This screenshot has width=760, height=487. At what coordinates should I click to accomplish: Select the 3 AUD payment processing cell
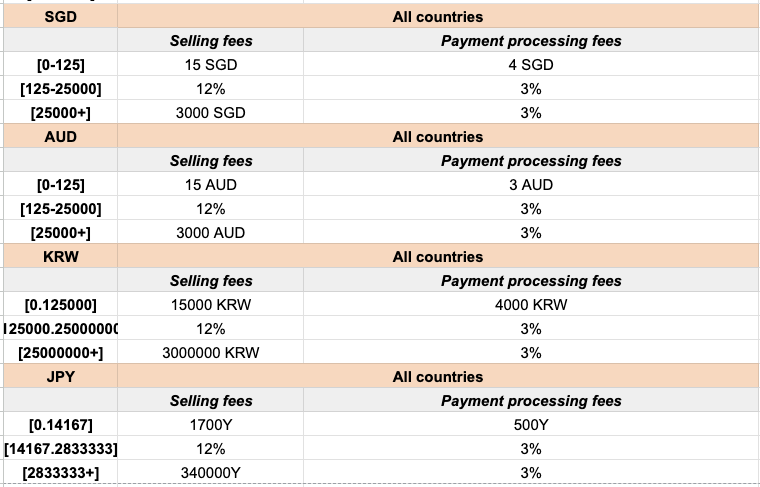click(531, 185)
